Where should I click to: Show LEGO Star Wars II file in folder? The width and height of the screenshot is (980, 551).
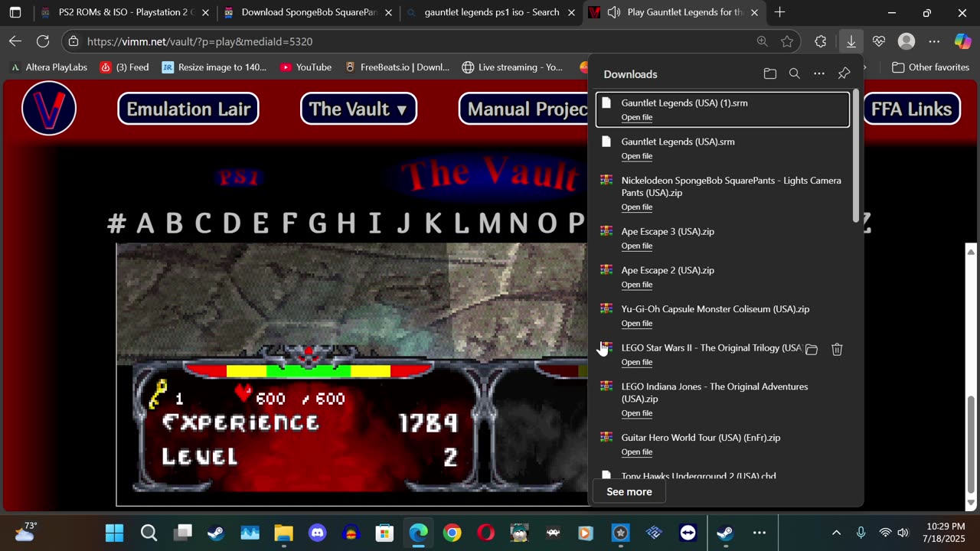click(x=812, y=349)
